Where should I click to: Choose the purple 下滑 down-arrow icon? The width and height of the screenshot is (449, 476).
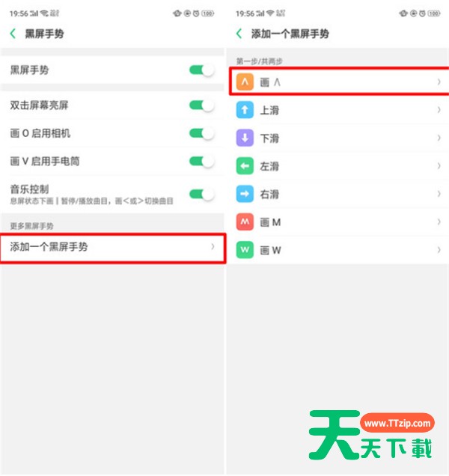pyautogui.click(x=245, y=138)
